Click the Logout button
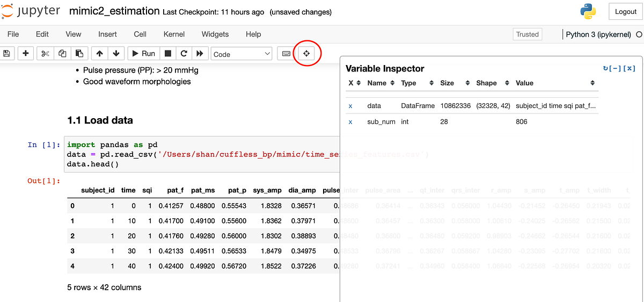This screenshot has width=644, height=302. 625,11
